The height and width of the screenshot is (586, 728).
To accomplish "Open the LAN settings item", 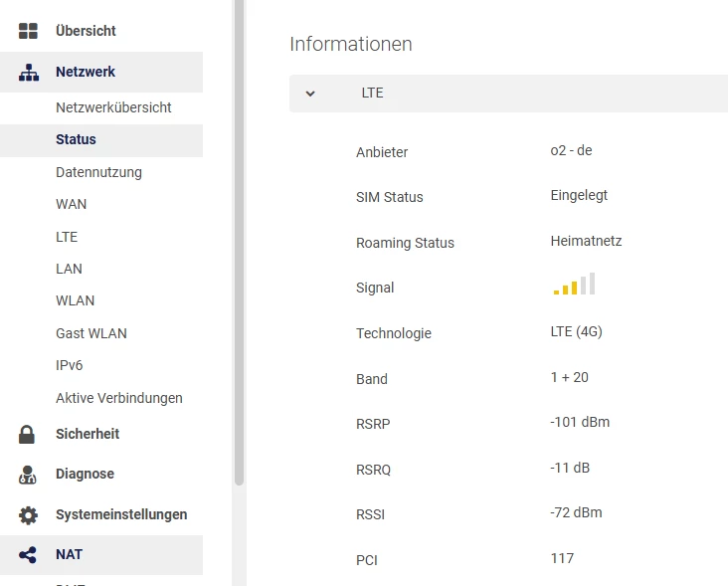I will coord(69,269).
